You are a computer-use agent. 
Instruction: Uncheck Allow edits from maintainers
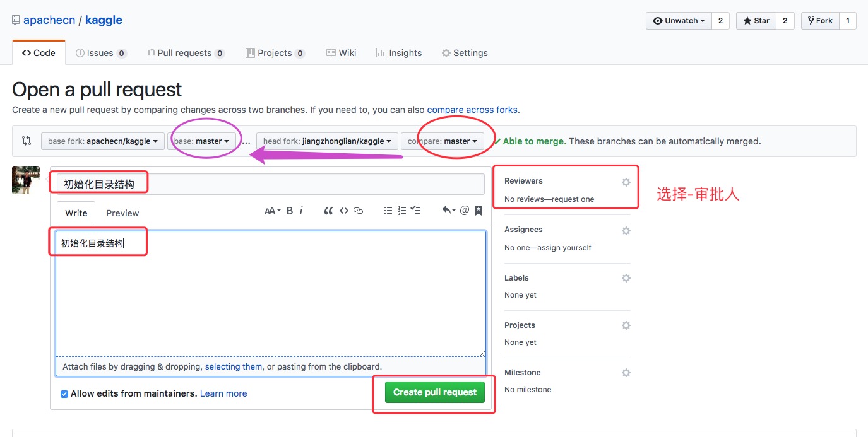click(x=64, y=394)
